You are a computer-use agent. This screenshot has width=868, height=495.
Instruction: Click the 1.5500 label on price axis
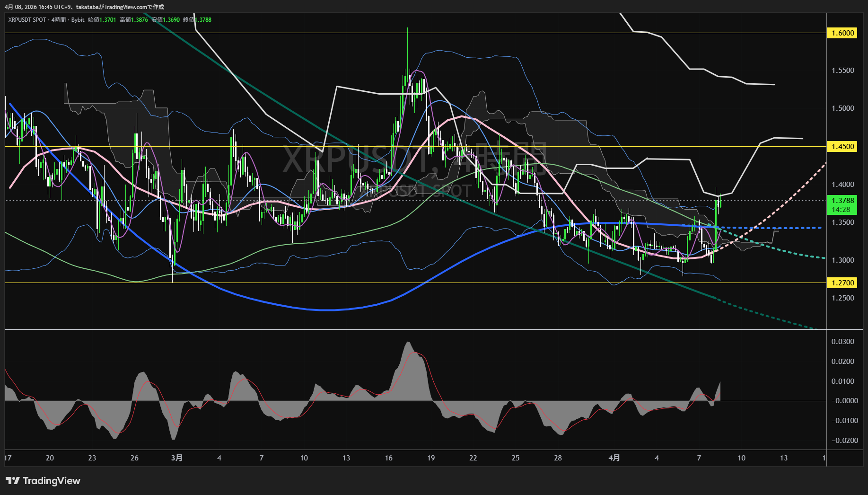pyautogui.click(x=842, y=71)
